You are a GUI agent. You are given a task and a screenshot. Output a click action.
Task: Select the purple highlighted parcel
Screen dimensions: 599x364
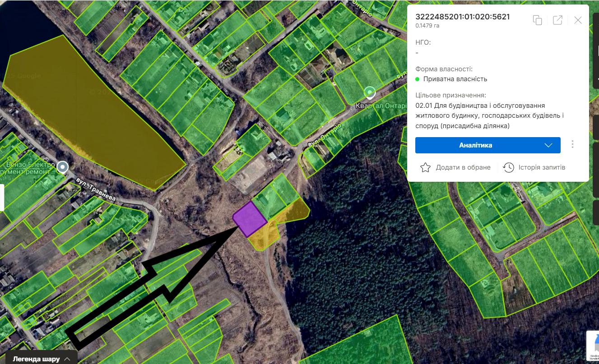point(250,219)
